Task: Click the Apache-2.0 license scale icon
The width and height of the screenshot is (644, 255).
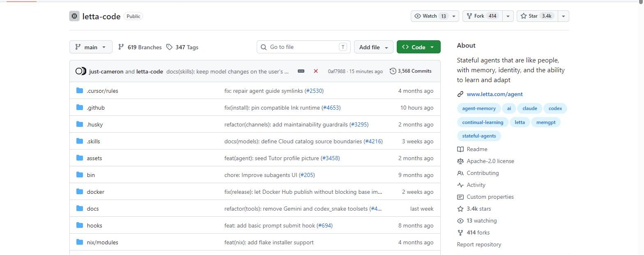Action: 460,161
